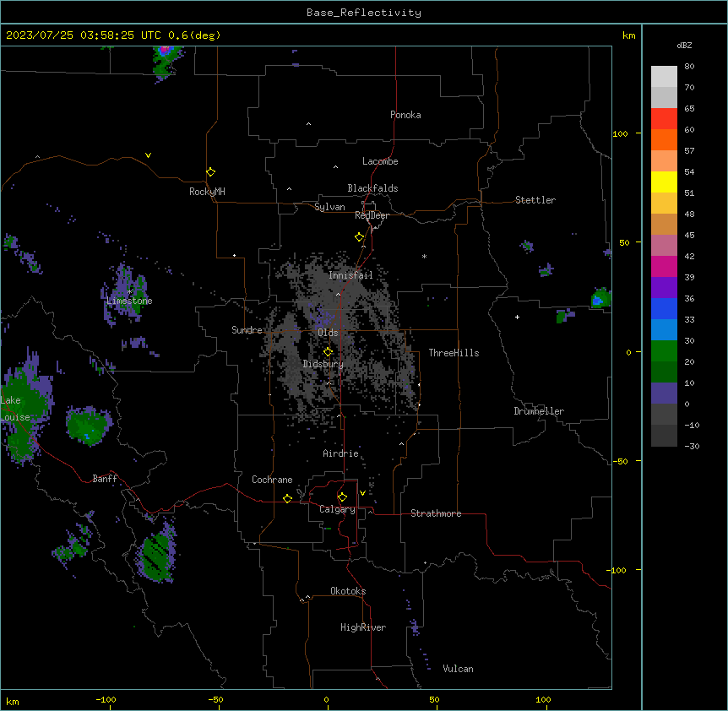
Task: Click the Calgary city label
Action: click(x=337, y=509)
